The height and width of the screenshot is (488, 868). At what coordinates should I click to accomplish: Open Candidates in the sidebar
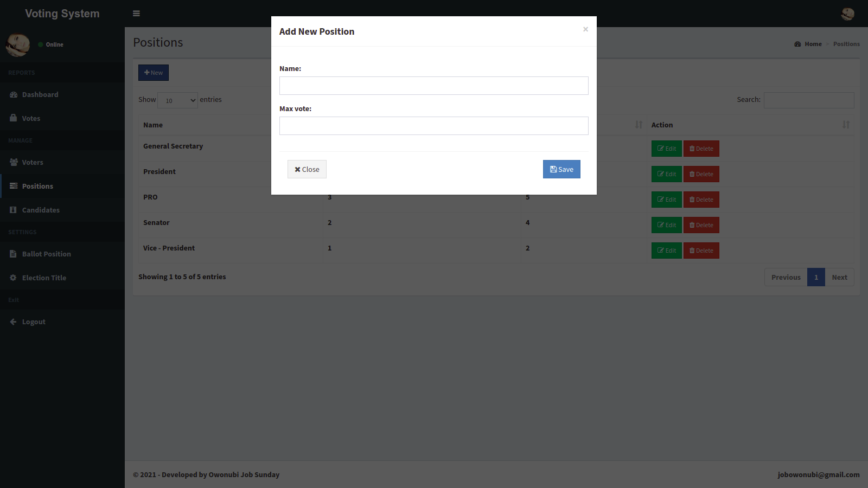point(62,210)
